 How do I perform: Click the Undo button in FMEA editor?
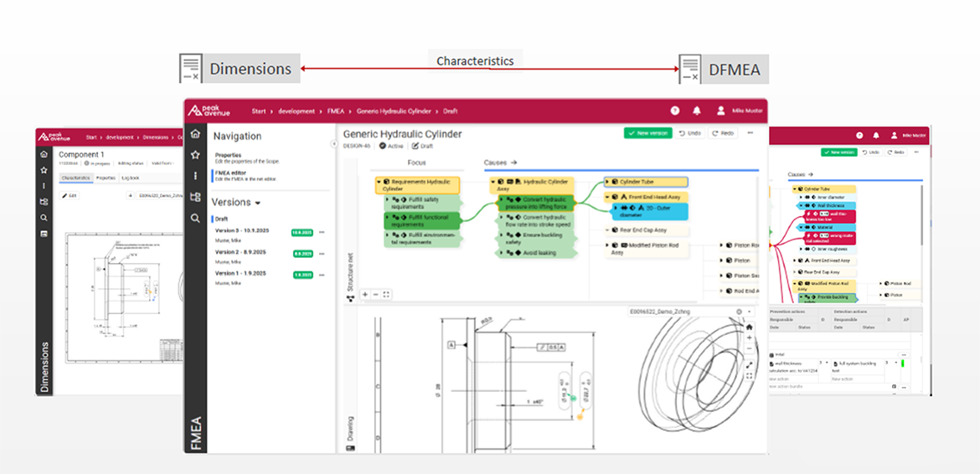tap(689, 133)
